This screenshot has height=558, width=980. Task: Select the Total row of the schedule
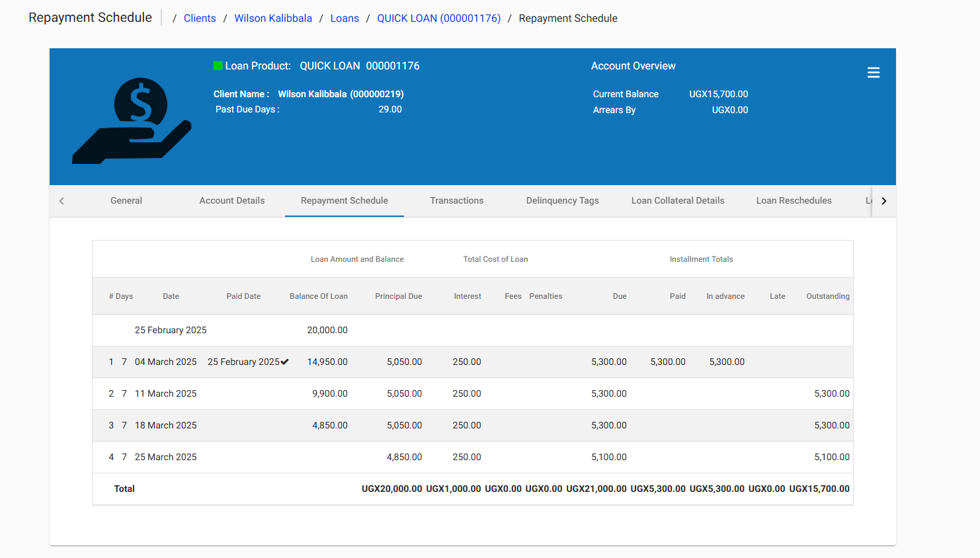point(124,489)
